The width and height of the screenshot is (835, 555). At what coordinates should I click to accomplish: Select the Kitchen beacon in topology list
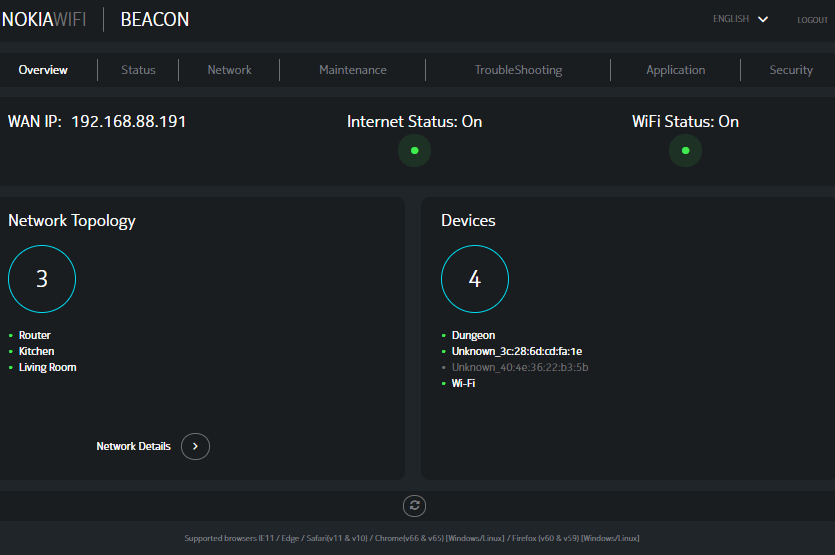pos(36,352)
